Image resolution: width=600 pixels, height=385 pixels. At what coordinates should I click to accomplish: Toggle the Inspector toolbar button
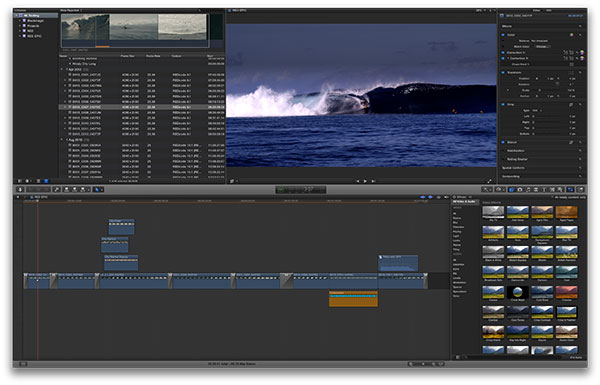(x=570, y=189)
